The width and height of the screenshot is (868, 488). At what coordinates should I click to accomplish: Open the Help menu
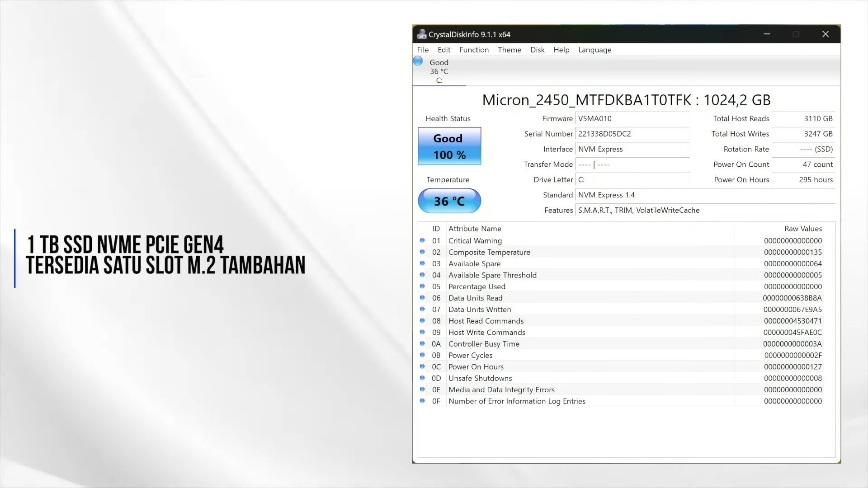coord(561,50)
